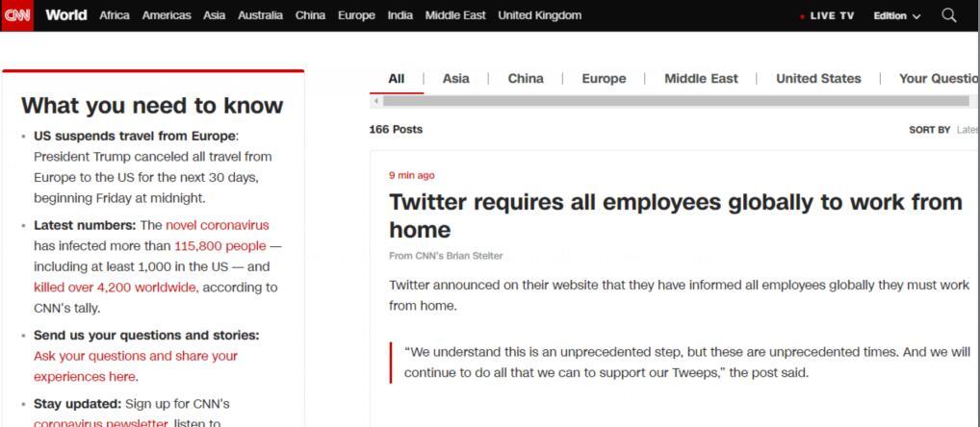Open the SORT BY Latest dropdown

point(943,130)
